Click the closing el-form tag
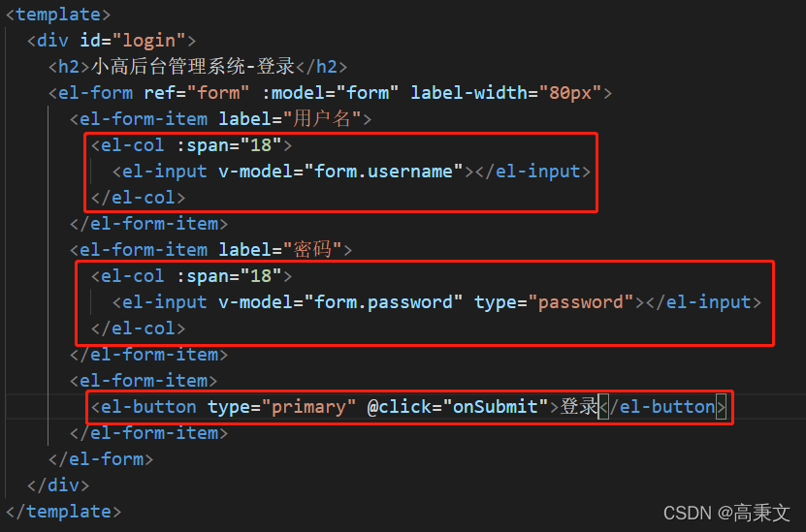Viewport: 806px width, 532px height. point(101,459)
